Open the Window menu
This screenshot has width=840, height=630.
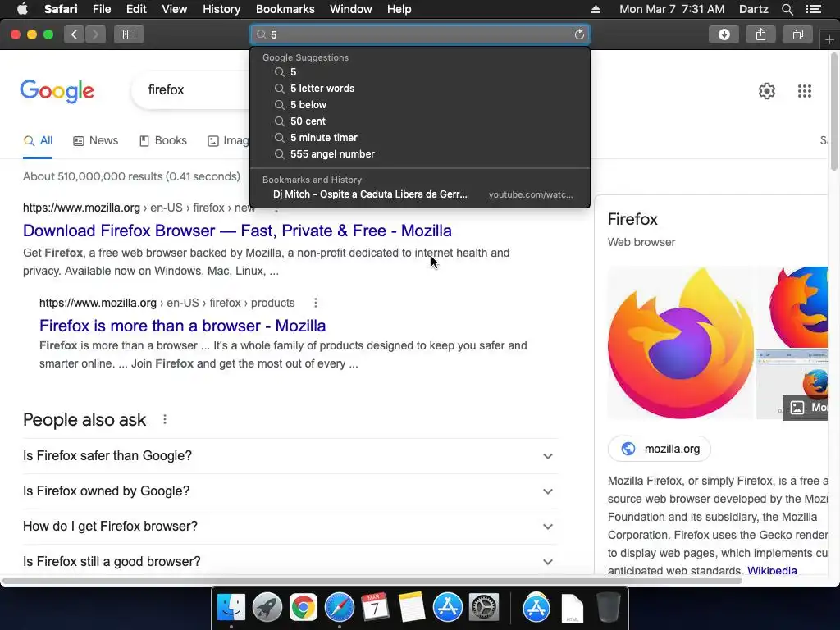tap(351, 9)
